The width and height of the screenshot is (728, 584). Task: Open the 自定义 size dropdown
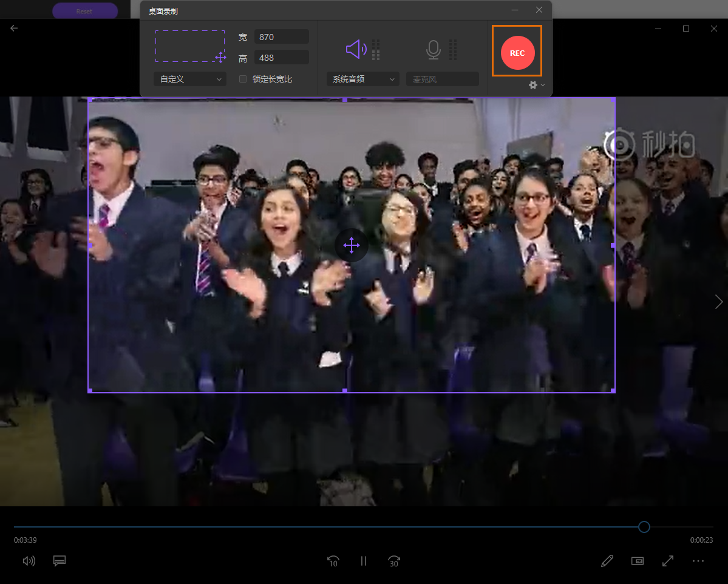[190, 79]
